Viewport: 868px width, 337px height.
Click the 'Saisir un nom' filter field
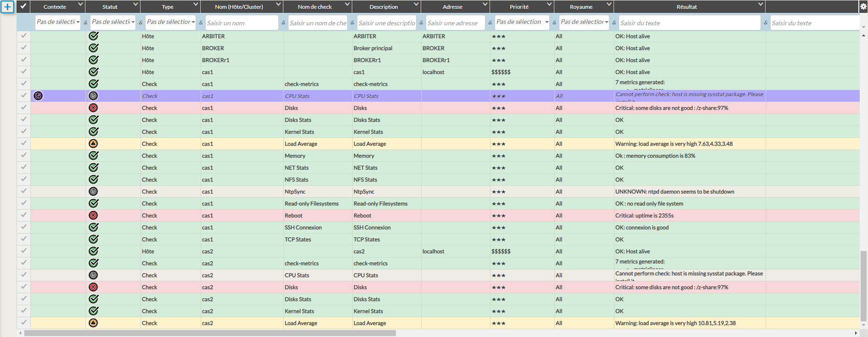pyautogui.click(x=242, y=23)
